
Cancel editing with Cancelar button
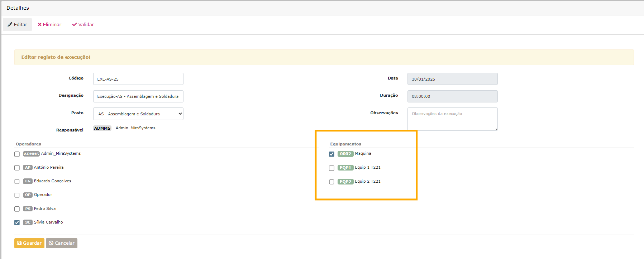click(x=62, y=243)
